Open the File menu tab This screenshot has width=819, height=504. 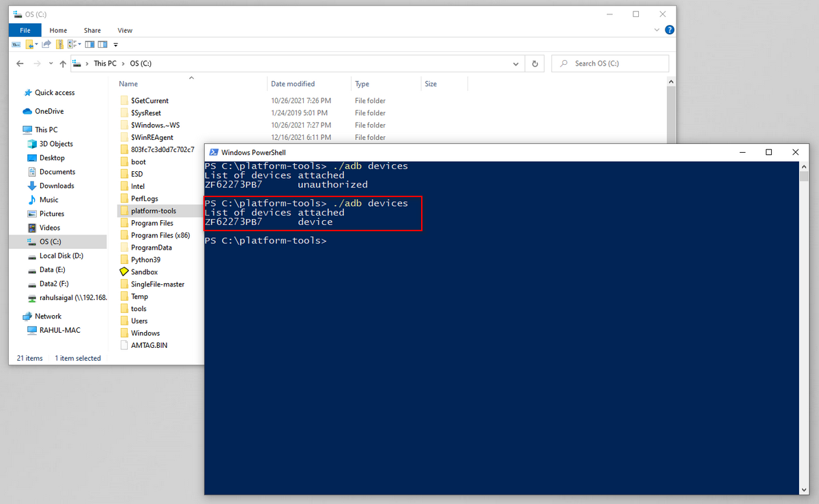[x=25, y=30]
